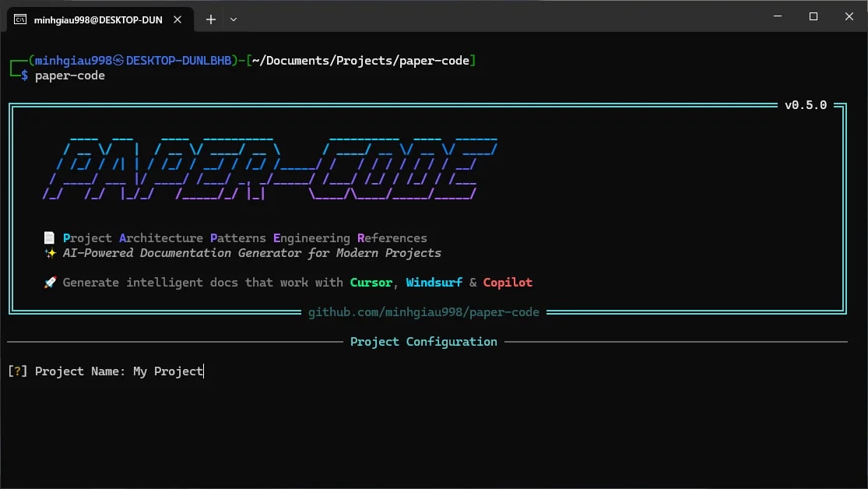Click the rocket emoji on the Generate docs line
Viewport: 868px width, 489px height.
click(x=49, y=282)
